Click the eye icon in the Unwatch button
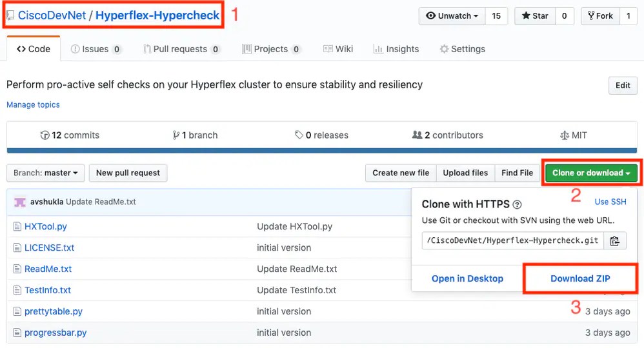Viewport: 644px width, 348px height. (x=430, y=15)
